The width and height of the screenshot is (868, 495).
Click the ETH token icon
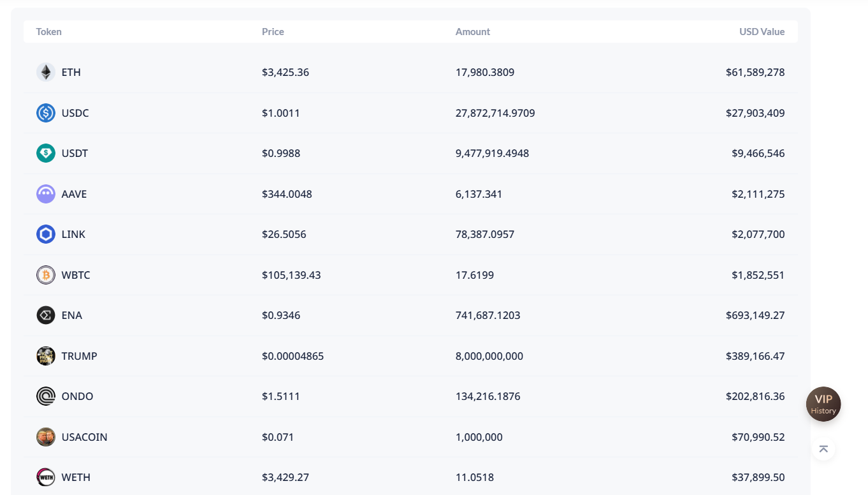(46, 72)
